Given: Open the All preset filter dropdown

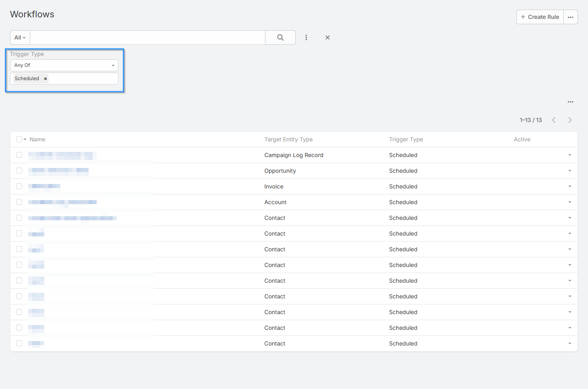Looking at the screenshot, I should click(20, 37).
